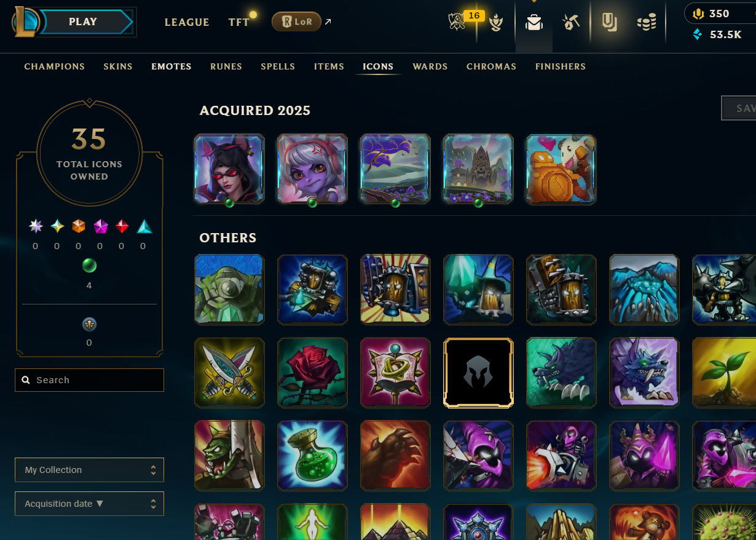
Task: Open the TFT section
Action: coord(239,22)
